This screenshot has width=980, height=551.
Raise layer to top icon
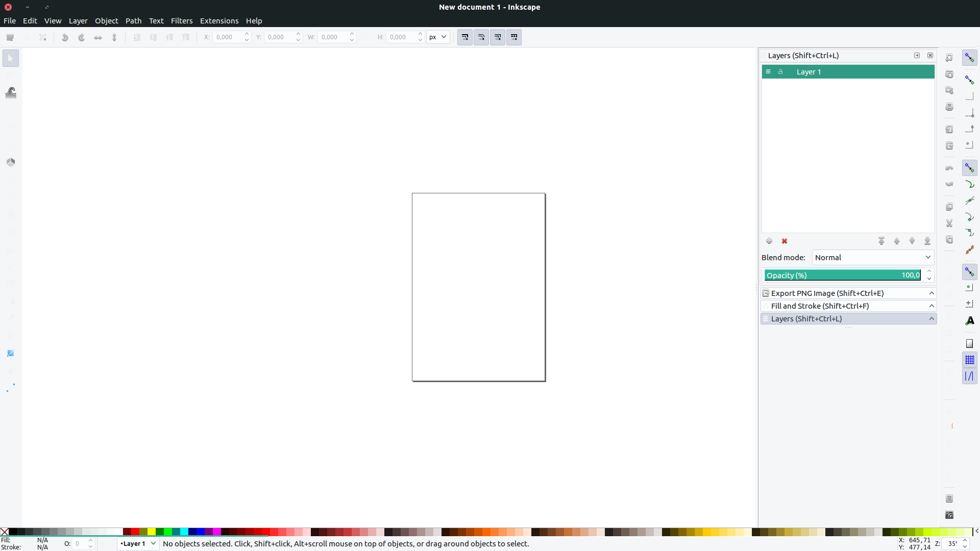click(x=881, y=241)
